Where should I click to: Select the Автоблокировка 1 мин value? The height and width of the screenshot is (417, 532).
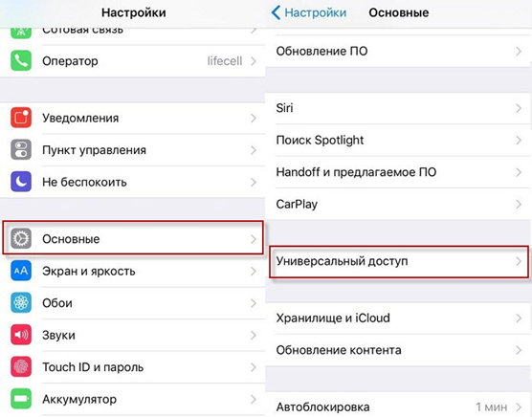tap(491, 406)
